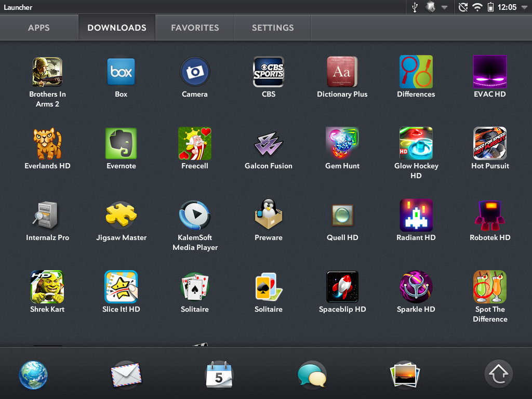Screen dimensions: 532x399
Task: Switch to the Apps tab
Action: [39, 28]
